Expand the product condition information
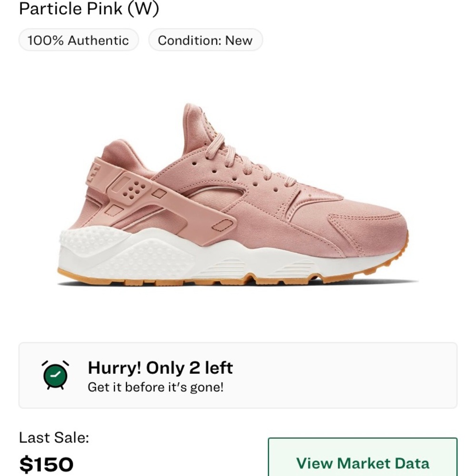This screenshot has width=476, height=476. click(205, 40)
